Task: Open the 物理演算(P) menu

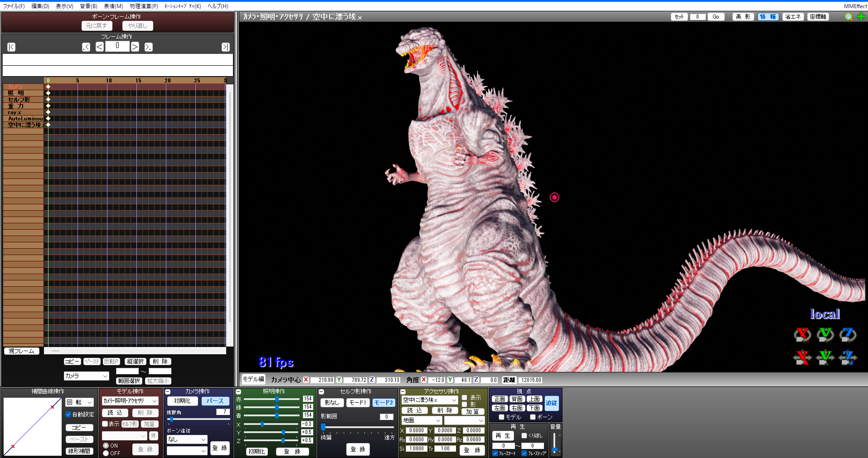Action: [144, 6]
